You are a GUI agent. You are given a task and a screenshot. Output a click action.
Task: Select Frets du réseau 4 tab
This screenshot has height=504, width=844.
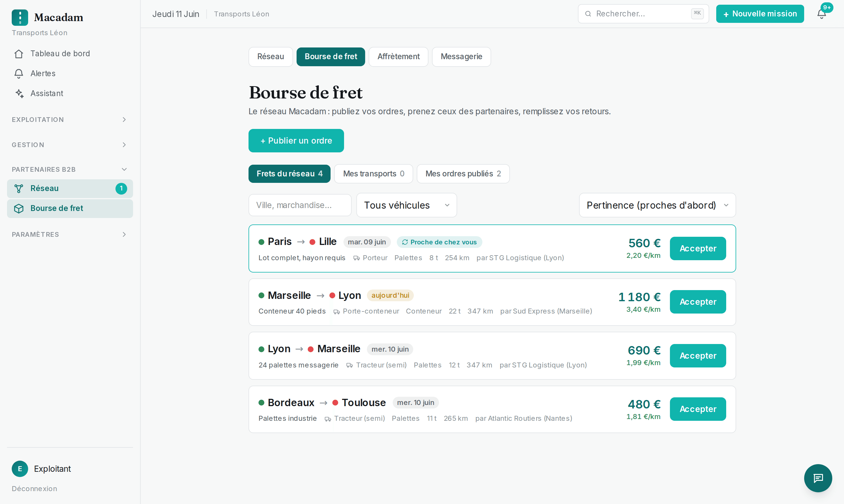(289, 173)
